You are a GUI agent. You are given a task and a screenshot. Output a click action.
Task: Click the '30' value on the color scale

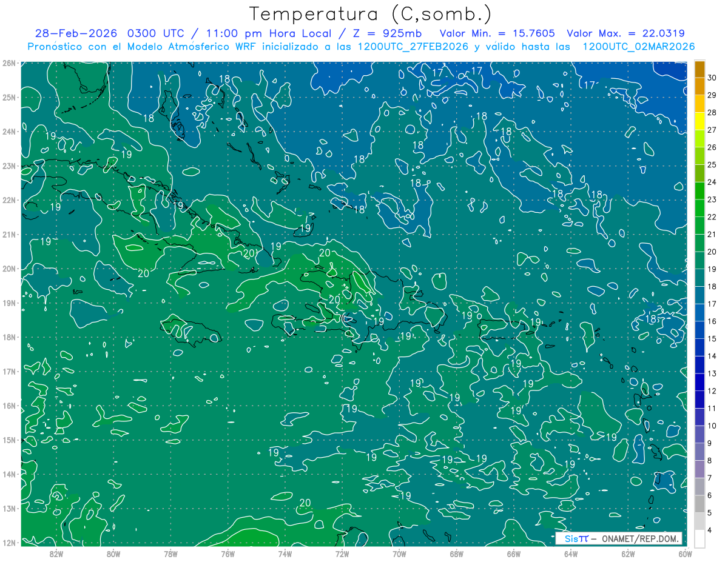(x=712, y=78)
